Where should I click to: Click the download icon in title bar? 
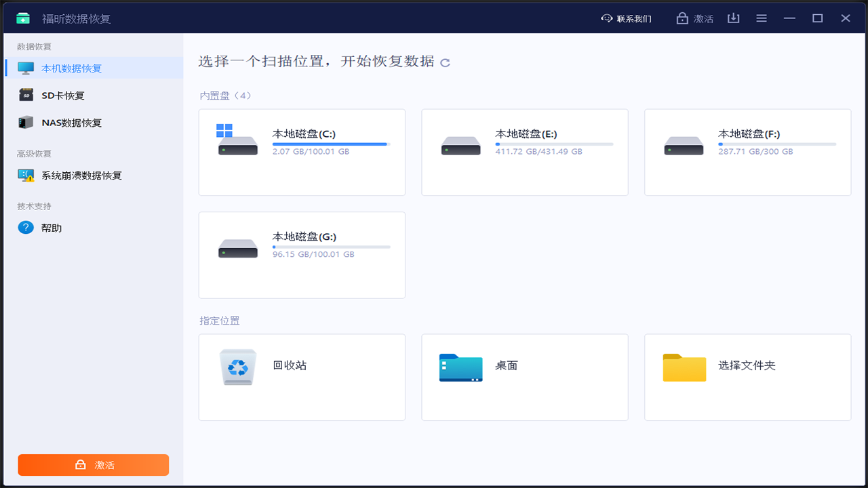coord(733,18)
